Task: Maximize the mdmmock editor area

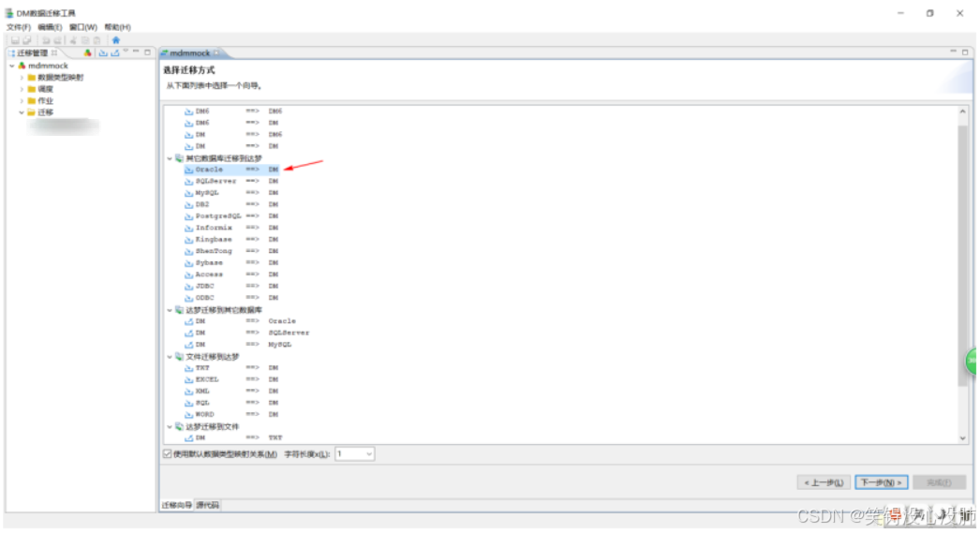Action: pos(965,52)
